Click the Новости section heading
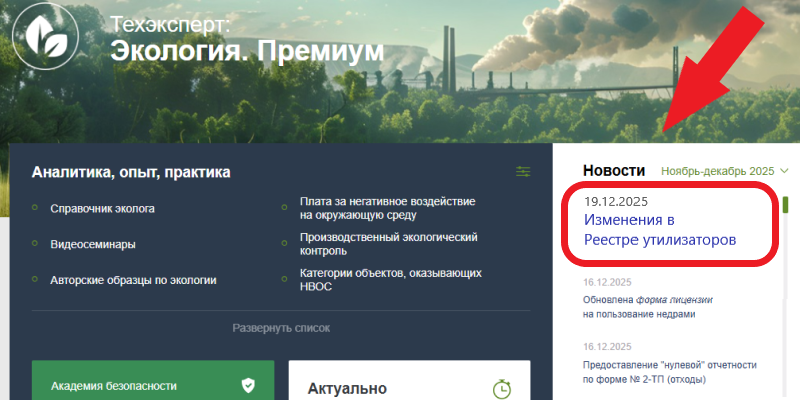The height and width of the screenshot is (400, 800). pyautogui.click(x=614, y=171)
